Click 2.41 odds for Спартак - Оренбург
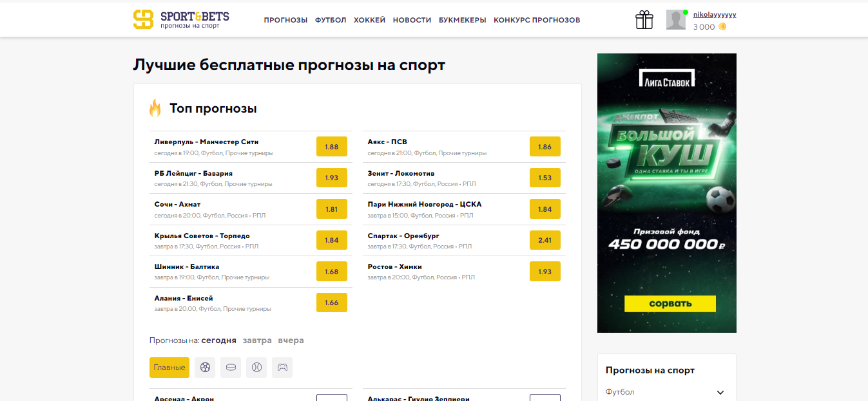The width and height of the screenshot is (868, 401). pos(545,240)
